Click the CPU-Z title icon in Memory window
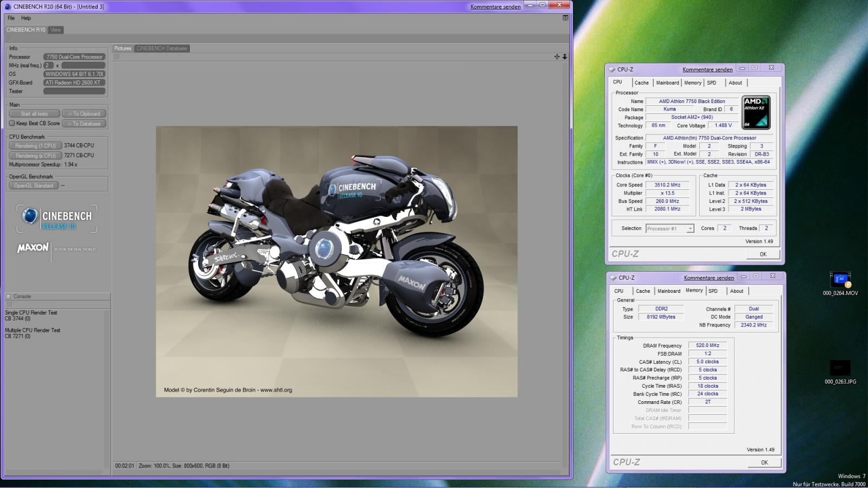 click(x=613, y=278)
